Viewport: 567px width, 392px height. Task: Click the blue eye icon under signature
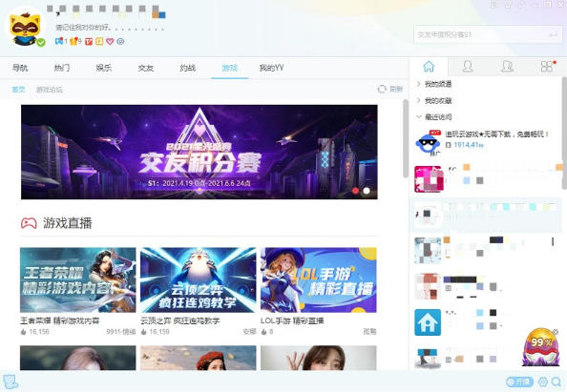click(120, 42)
